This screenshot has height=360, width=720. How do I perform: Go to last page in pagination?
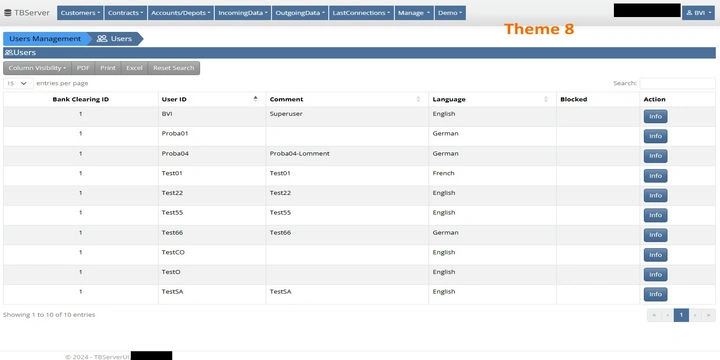709,315
